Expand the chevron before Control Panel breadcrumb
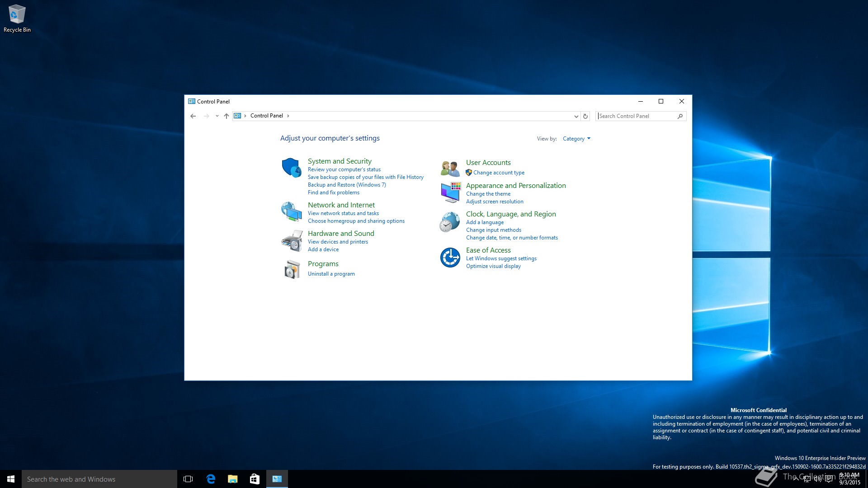The image size is (868, 488). point(245,116)
